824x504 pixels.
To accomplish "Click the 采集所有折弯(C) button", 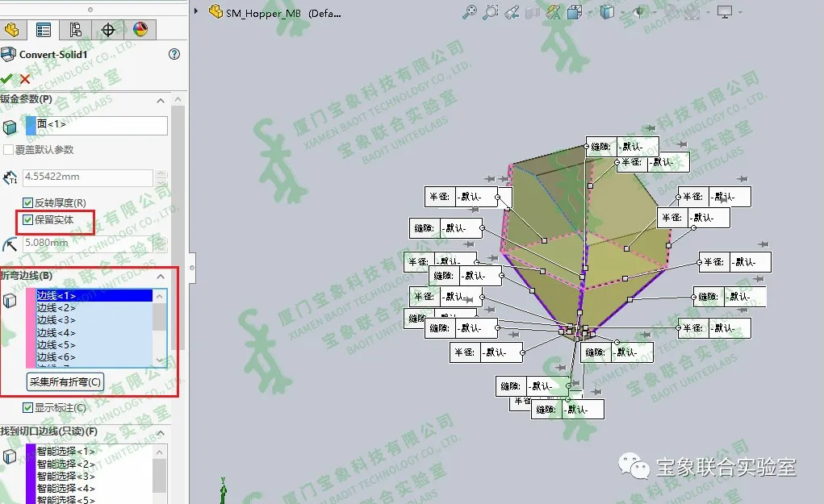I will 65,381.
